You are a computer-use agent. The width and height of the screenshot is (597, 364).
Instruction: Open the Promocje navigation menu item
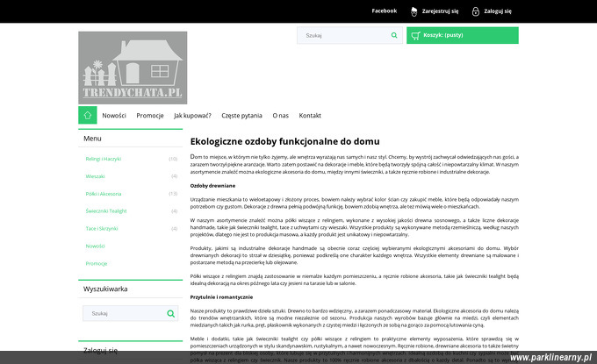click(x=150, y=116)
